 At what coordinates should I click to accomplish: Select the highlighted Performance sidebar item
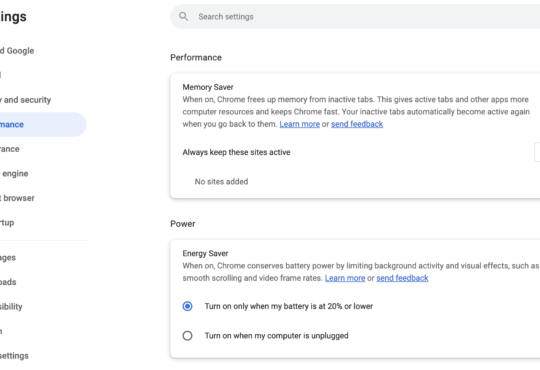(x=43, y=124)
